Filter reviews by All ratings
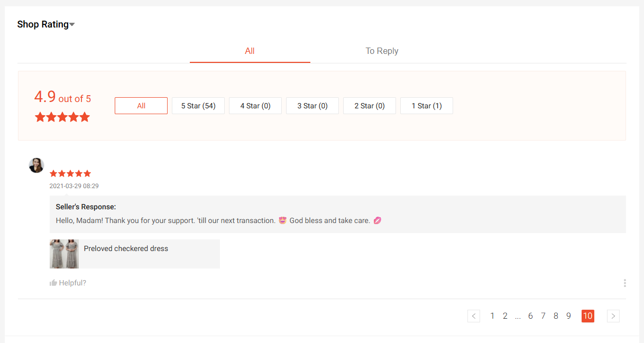 [x=141, y=106]
